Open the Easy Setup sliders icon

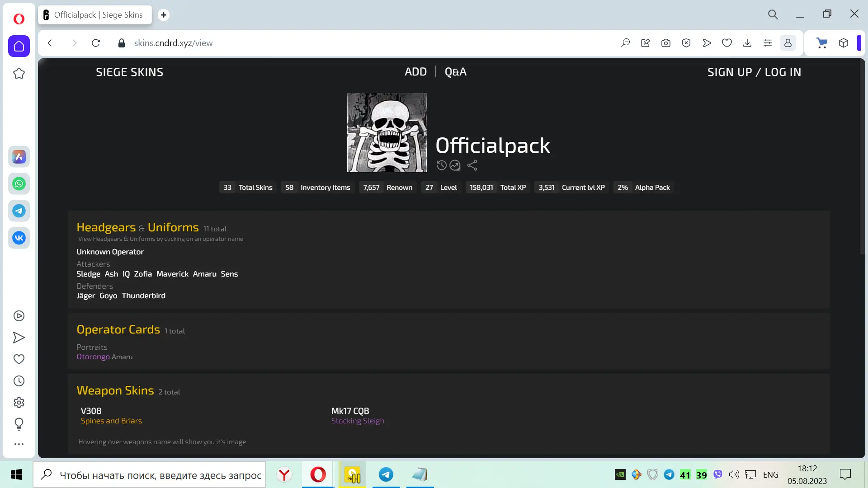[x=768, y=43]
